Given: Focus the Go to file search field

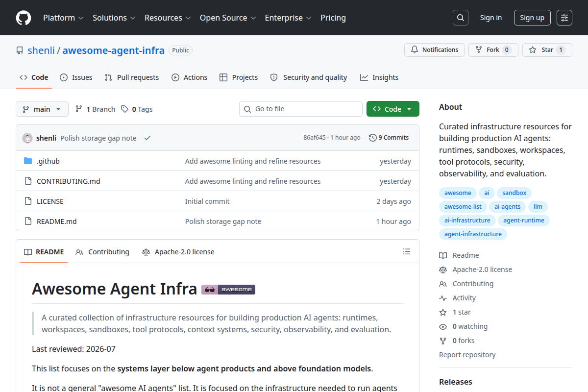Looking at the screenshot, I should click(301, 109).
